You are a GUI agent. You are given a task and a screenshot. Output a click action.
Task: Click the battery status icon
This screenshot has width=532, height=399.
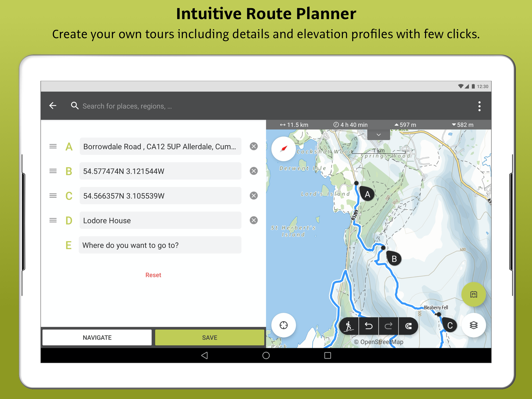pyautogui.click(x=473, y=86)
